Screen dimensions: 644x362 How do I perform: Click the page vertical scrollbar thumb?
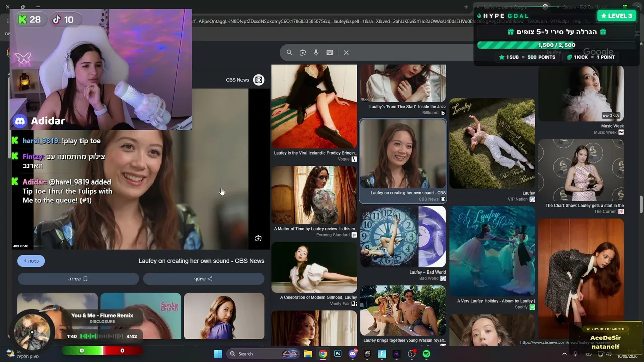641,205
